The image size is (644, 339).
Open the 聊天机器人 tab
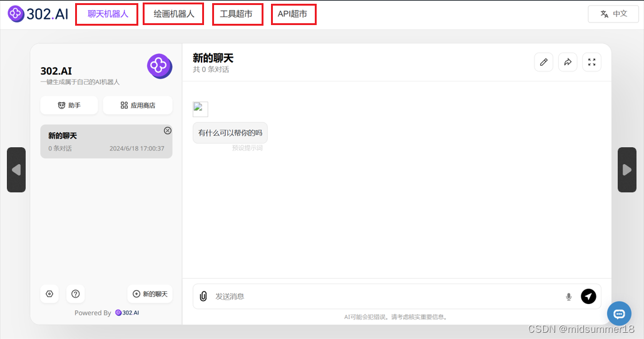coord(108,14)
